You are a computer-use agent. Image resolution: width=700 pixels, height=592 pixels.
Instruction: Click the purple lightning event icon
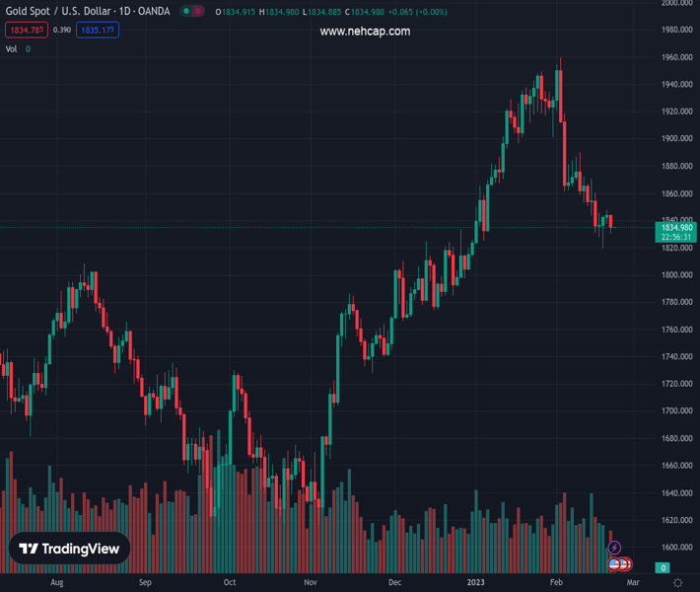614,548
